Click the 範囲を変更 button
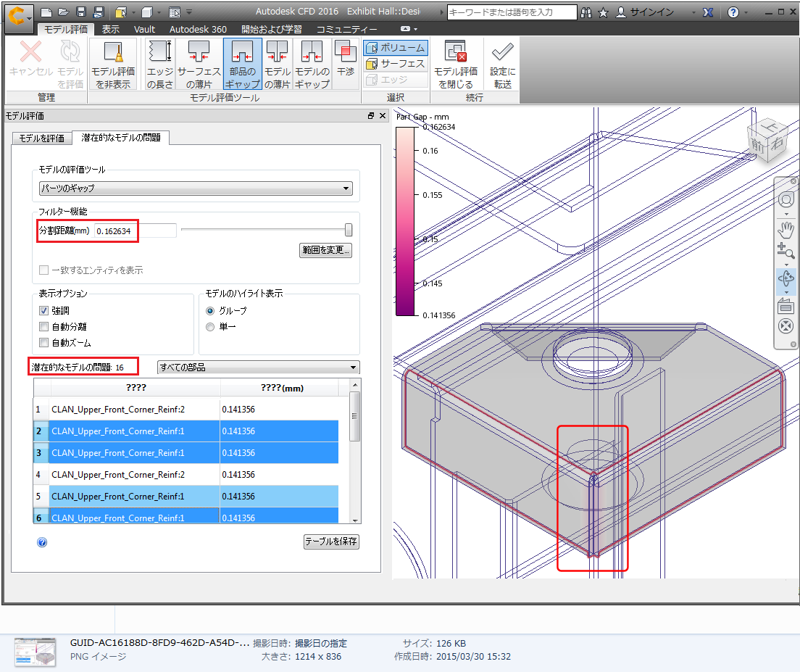This screenshot has width=800, height=672. [x=325, y=250]
